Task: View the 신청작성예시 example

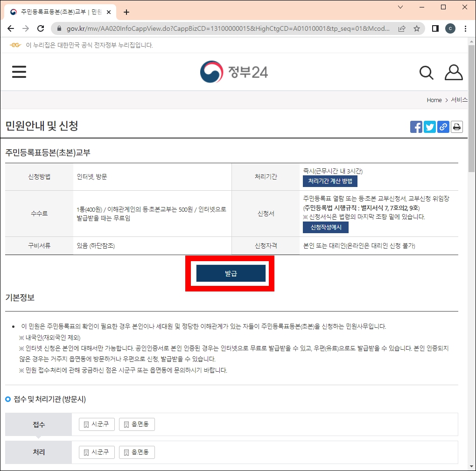Action: 326,228
